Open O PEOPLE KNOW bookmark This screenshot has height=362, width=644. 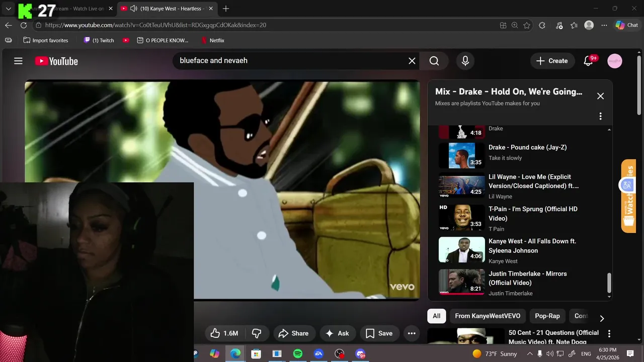(x=163, y=40)
